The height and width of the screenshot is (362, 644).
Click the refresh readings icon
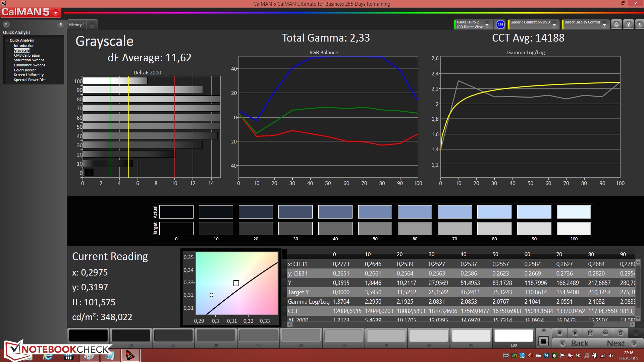(x=621, y=333)
